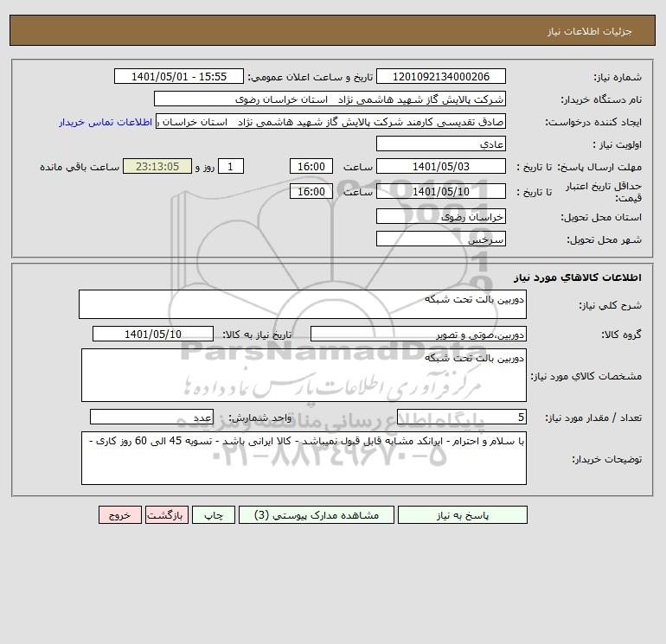
Task: Click the response deadline hour 16:00 field
Action: [x=311, y=167]
